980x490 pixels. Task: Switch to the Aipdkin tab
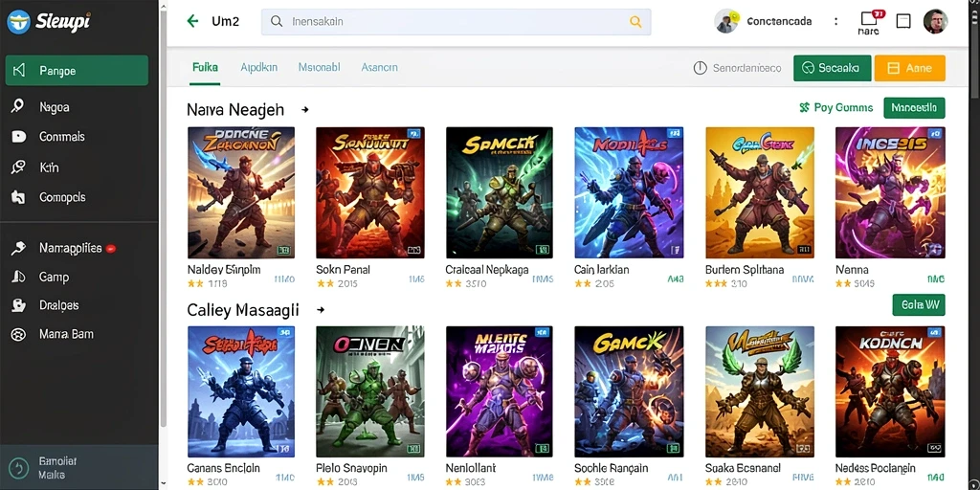[258, 68]
